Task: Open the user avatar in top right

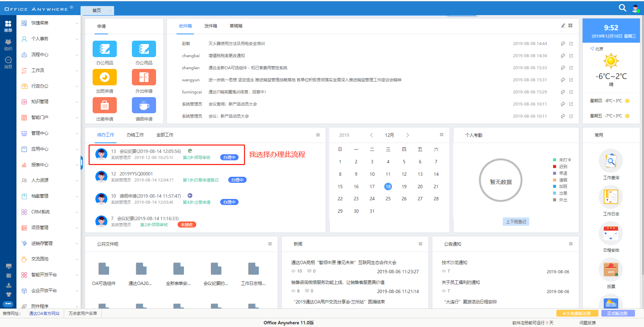Action: click(x=635, y=8)
